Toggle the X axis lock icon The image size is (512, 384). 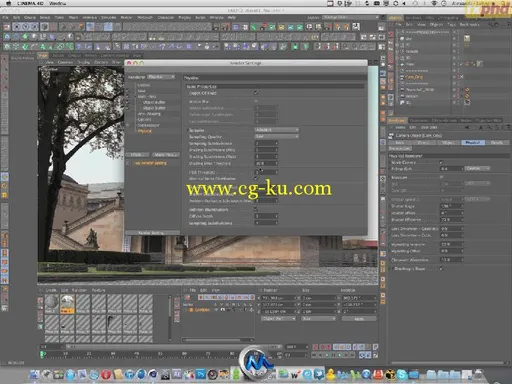[17, 27]
